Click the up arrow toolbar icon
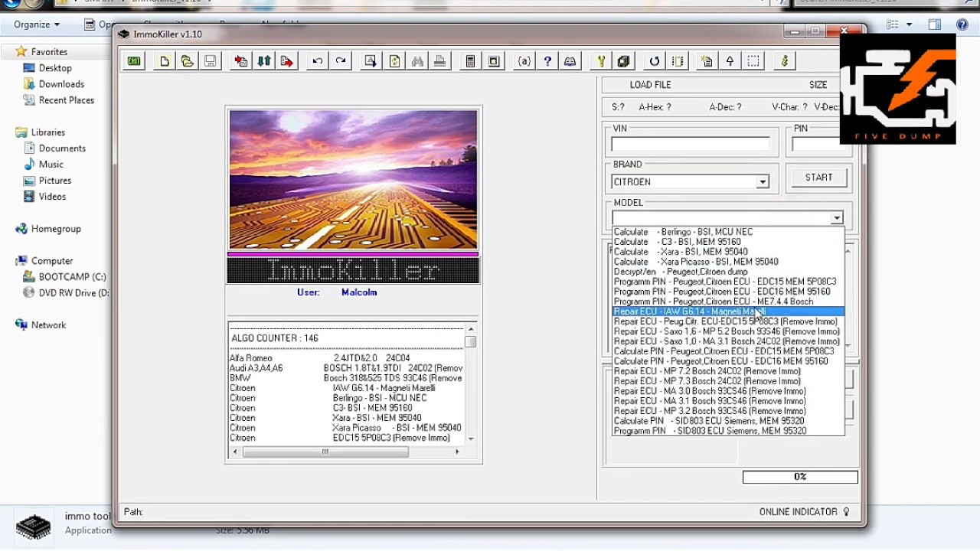The height and width of the screenshot is (551, 980). (x=730, y=61)
